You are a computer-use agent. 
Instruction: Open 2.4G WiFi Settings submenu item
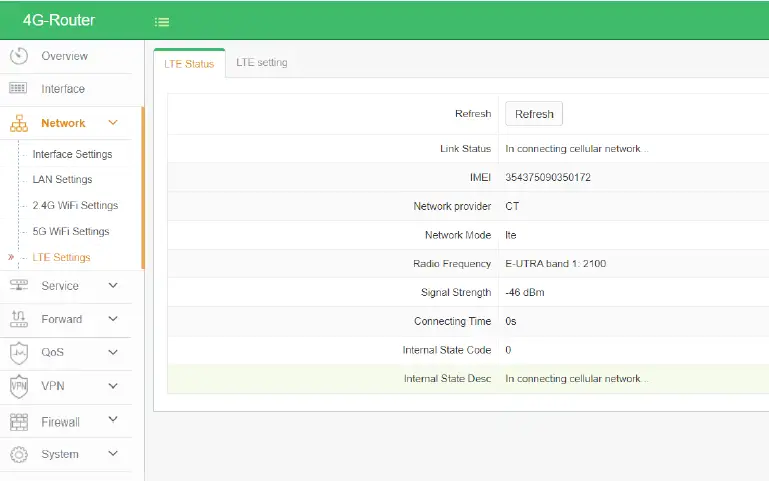click(75, 205)
